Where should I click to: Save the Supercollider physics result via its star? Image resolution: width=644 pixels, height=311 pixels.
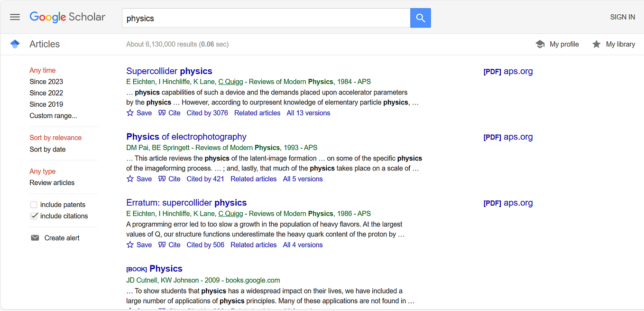130,113
